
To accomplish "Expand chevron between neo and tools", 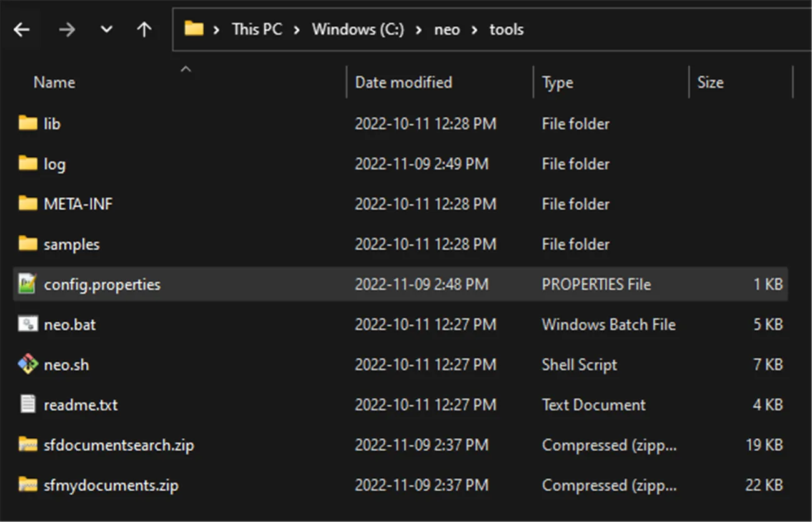I will (475, 29).
